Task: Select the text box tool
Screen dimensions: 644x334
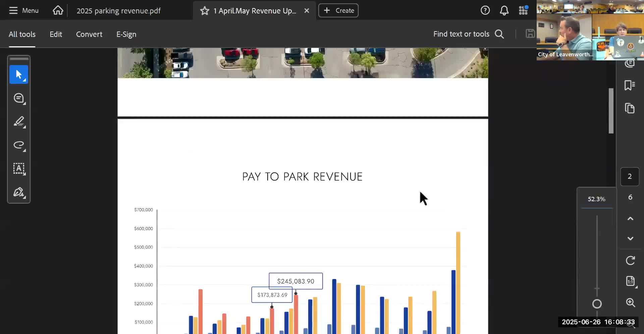Action: 19,169
